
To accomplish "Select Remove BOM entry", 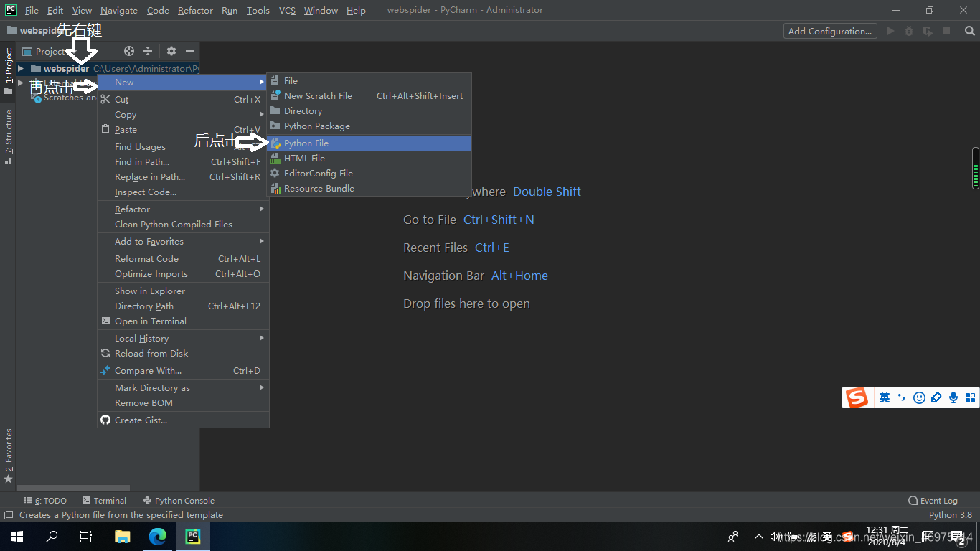I will coord(183,402).
